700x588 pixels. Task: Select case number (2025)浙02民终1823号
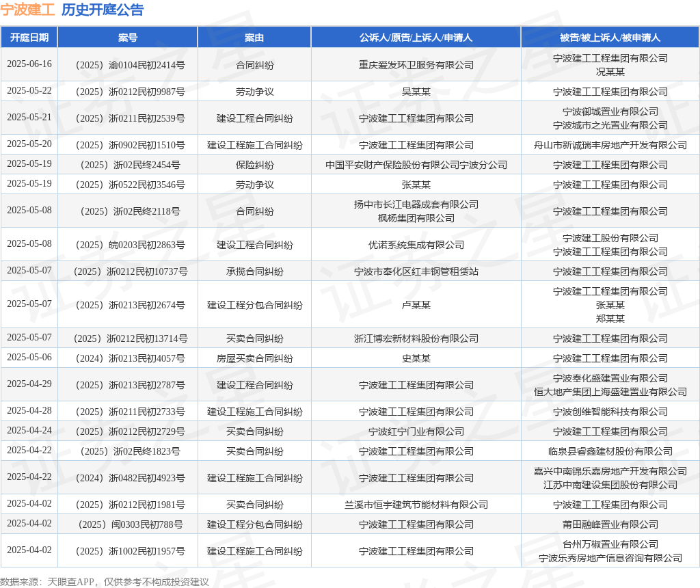130,451
